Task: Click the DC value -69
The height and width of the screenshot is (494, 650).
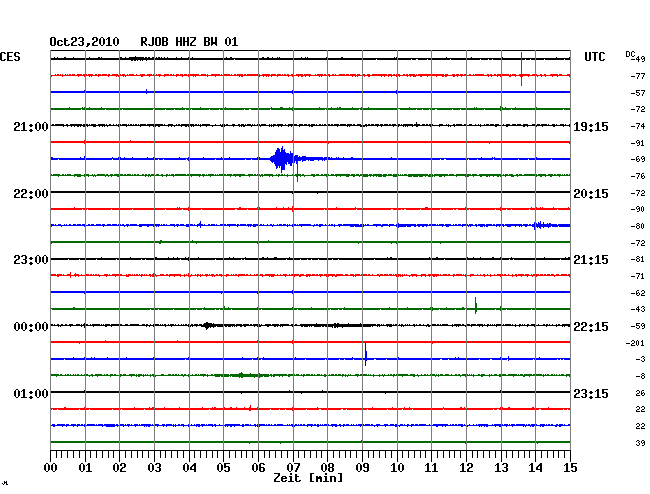Action: 638,159
